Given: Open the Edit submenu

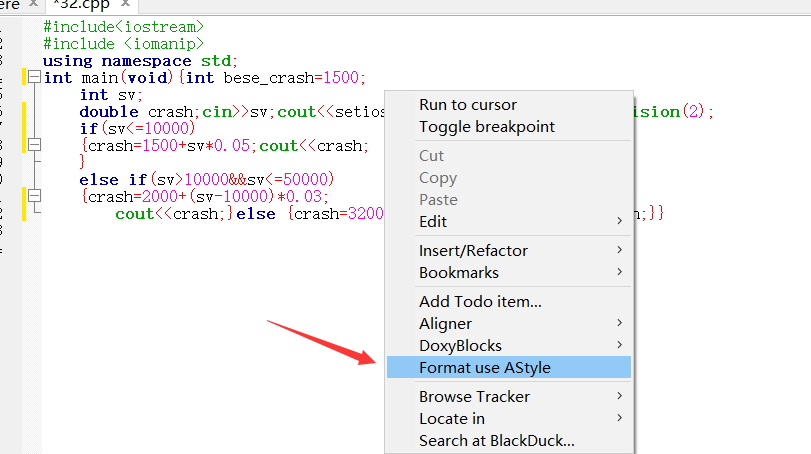Looking at the screenshot, I should [509, 221].
